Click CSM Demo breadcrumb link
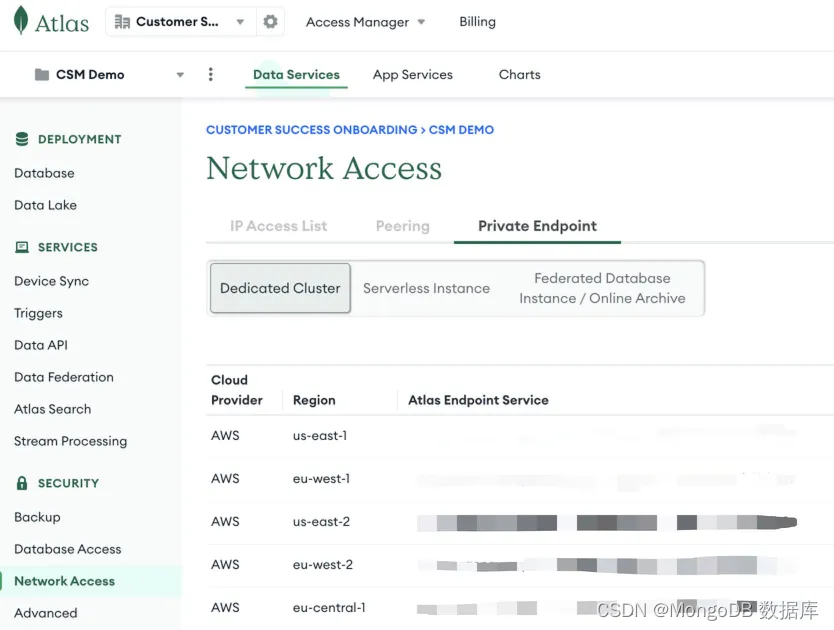 (x=461, y=130)
